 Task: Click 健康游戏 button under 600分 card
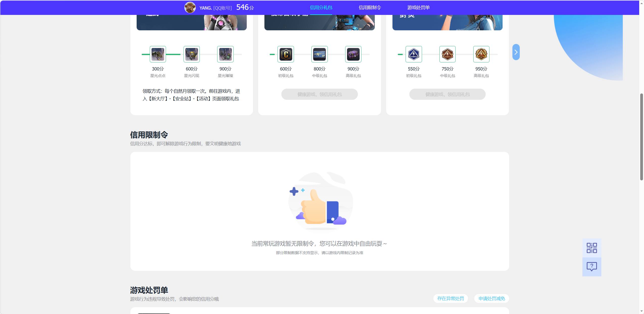[319, 94]
